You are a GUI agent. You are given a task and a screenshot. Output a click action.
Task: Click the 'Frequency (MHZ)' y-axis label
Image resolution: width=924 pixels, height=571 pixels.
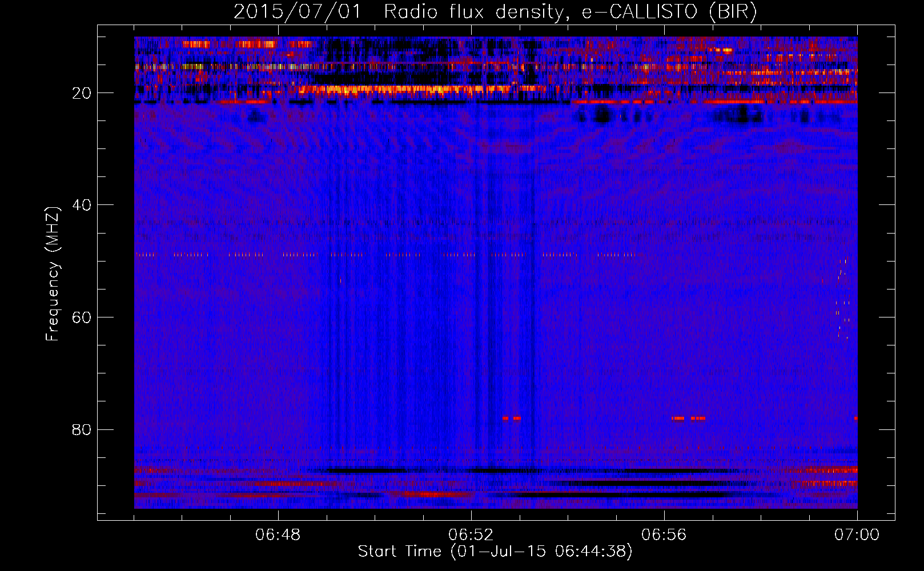click(53, 275)
